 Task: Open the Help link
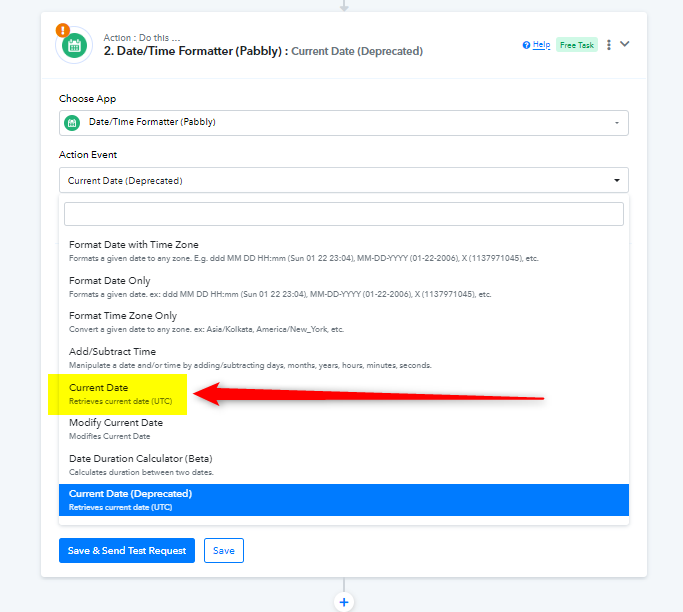541,44
